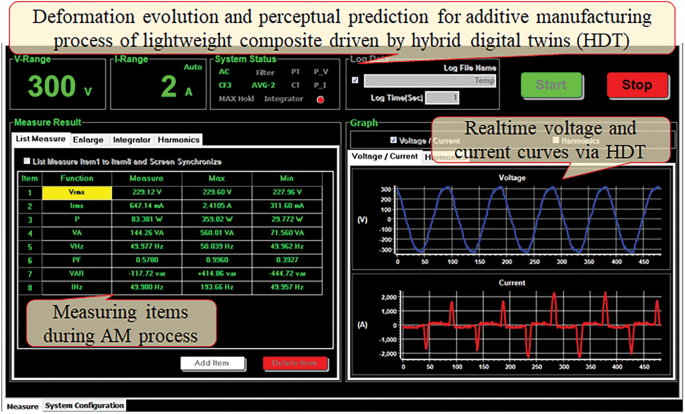Click the 229.12 V measure value
Image resolution: width=685 pixels, height=414 pixels.
point(147,193)
